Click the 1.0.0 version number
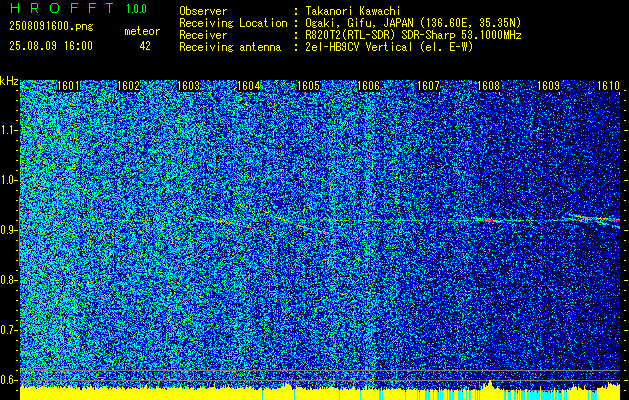629x400 pixels. [x=136, y=8]
